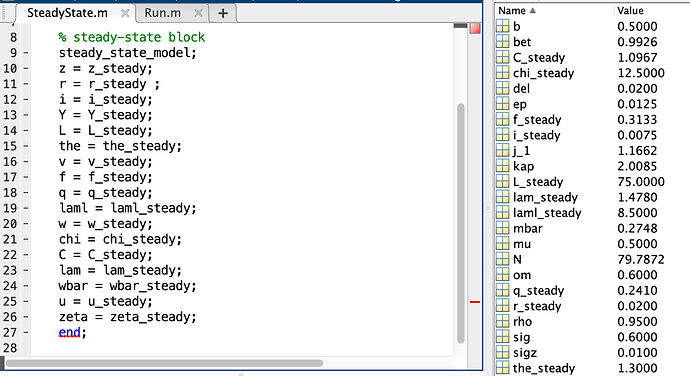Click the icon beside the rho variable

503,321
